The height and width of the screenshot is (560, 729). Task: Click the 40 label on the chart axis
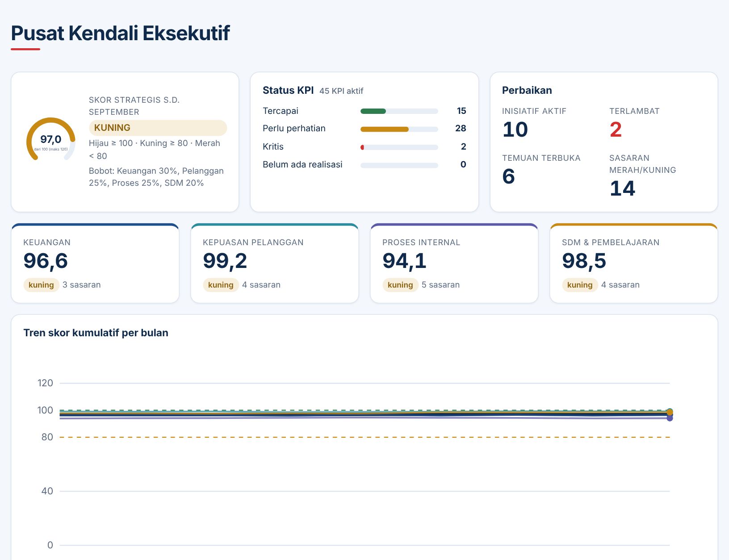(x=47, y=491)
